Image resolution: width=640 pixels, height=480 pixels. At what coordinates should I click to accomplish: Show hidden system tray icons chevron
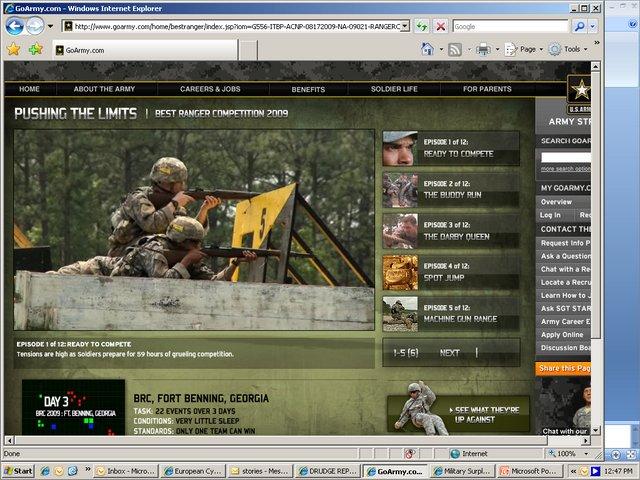coord(573,471)
